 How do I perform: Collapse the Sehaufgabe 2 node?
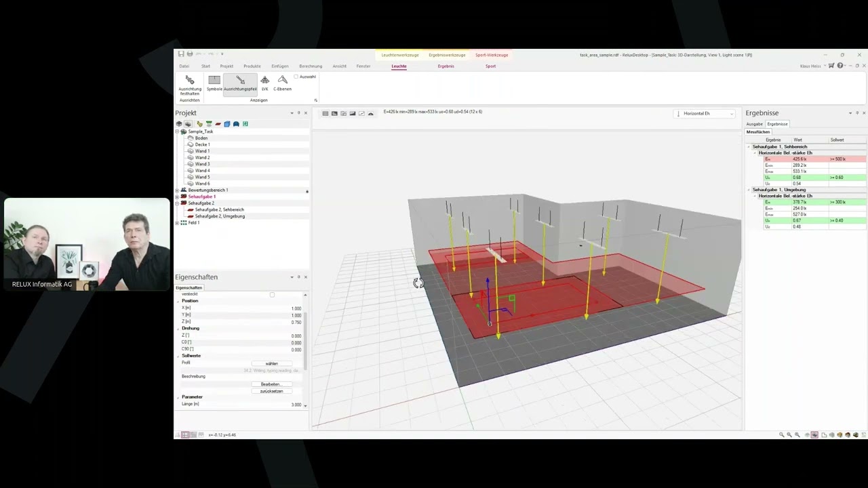(177, 203)
